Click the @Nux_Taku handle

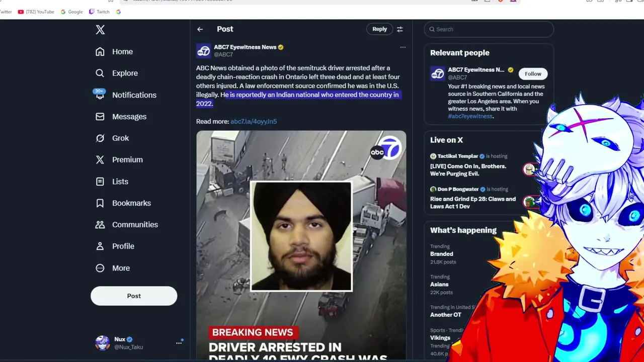click(128, 347)
